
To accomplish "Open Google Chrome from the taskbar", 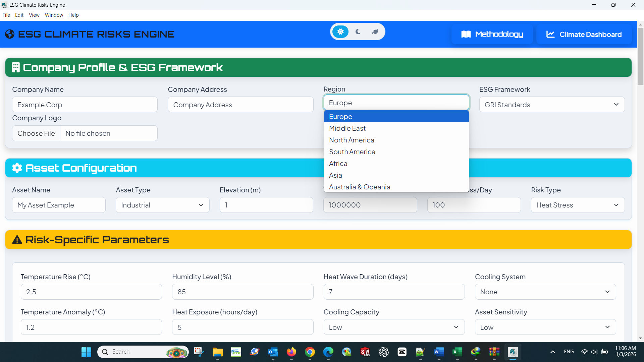I will coord(310,352).
